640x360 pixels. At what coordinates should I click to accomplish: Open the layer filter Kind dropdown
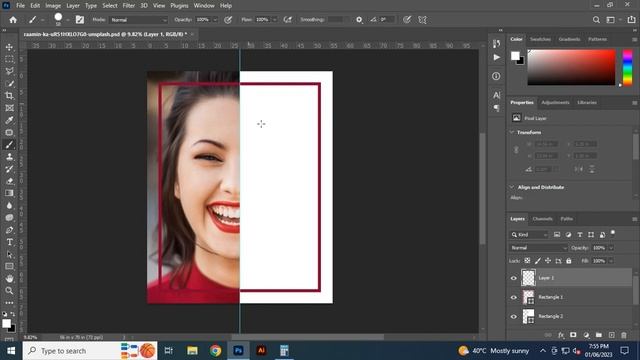[530, 235]
